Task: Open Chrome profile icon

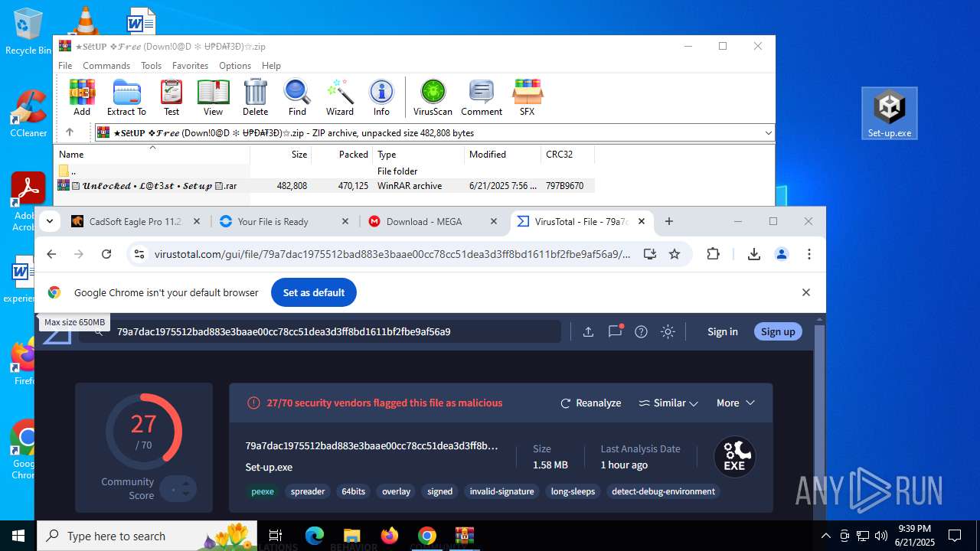Action: pyautogui.click(x=782, y=254)
